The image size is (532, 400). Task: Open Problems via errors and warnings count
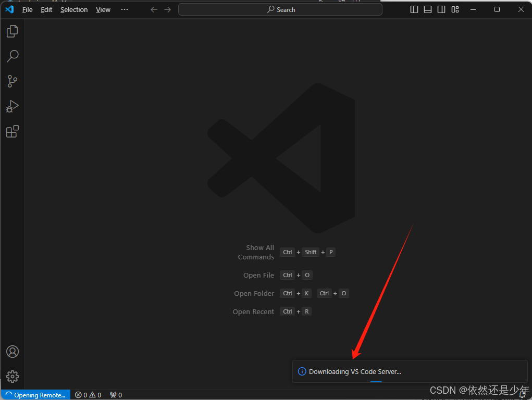[88, 395]
